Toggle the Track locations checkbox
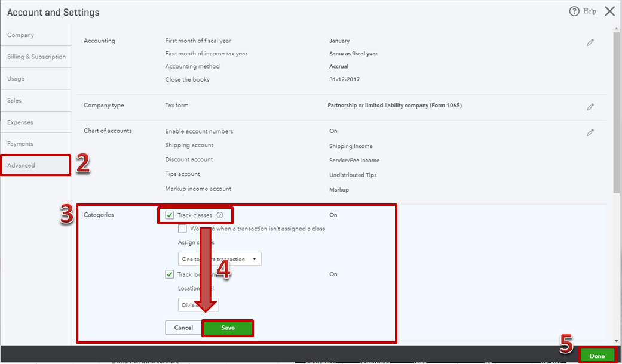Screen dimensions: 622x364 click(168, 274)
